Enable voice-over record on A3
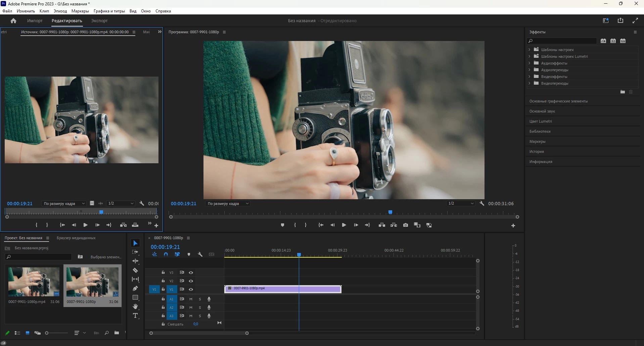This screenshot has height=346, width=644. click(x=209, y=316)
